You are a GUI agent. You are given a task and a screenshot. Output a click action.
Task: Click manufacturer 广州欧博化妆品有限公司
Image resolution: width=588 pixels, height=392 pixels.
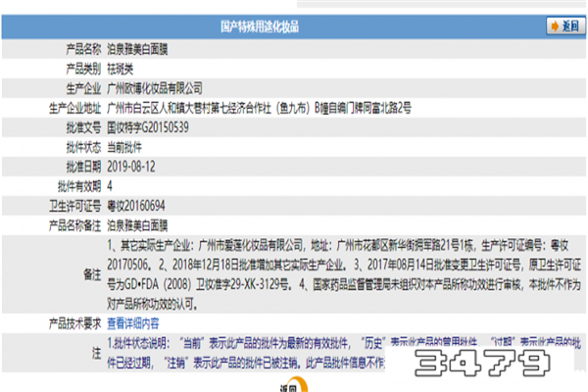(x=161, y=86)
